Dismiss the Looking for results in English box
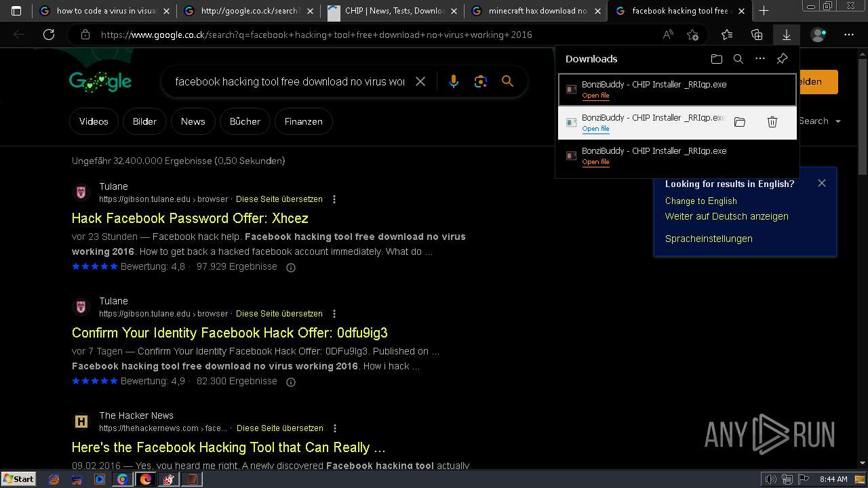This screenshot has width=868, height=488. pyautogui.click(x=822, y=183)
